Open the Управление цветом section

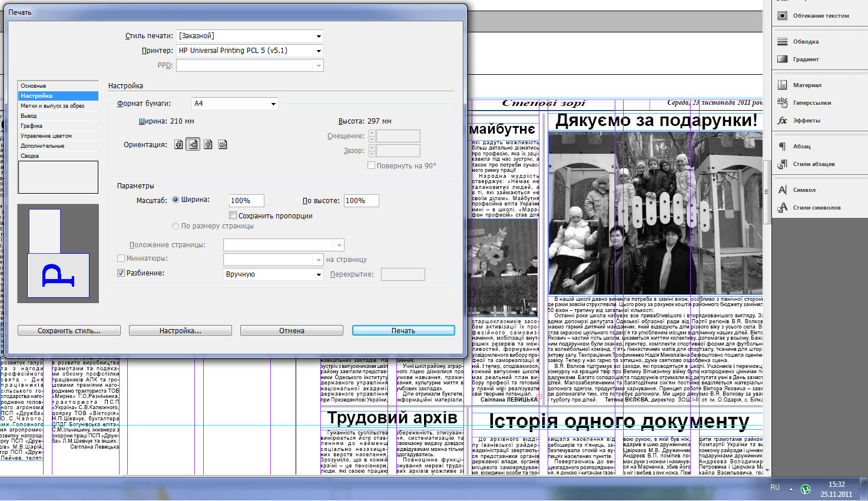click(x=58, y=136)
